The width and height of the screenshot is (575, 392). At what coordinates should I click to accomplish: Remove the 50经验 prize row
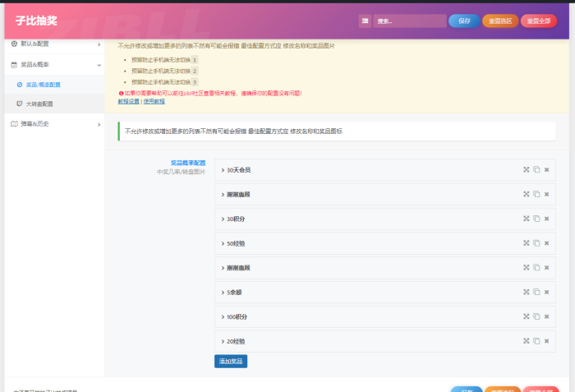click(546, 243)
